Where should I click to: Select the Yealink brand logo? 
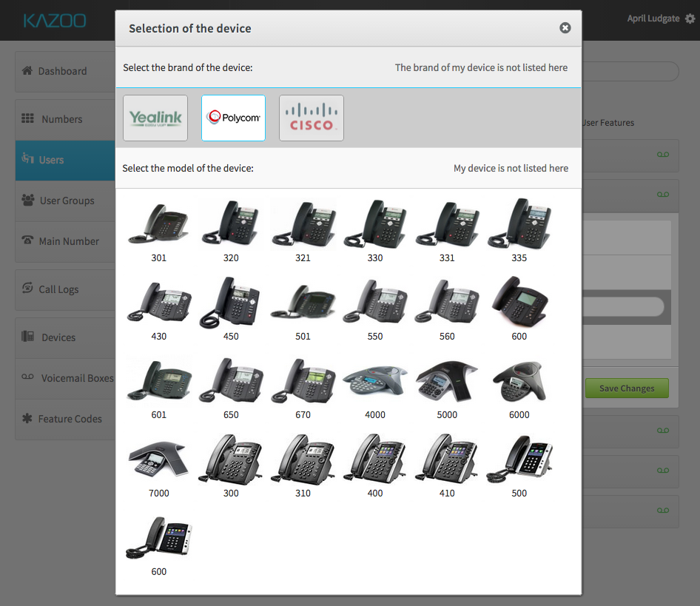pyautogui.click(x=155, y=118)
